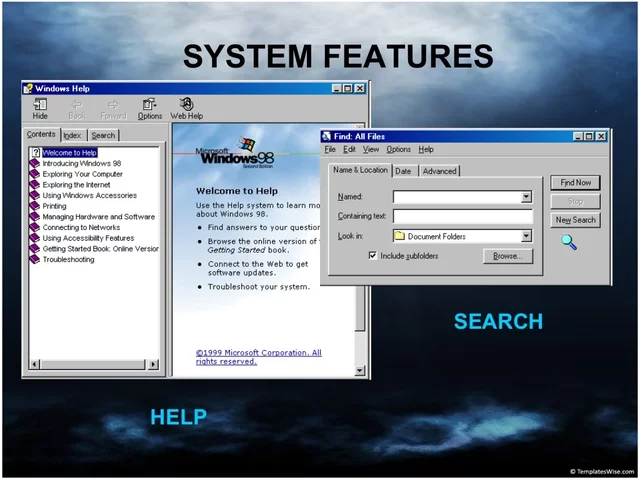640x480 pixels.
Task: Switch to the Search tab in Windows Help
Action: [103, 136]
